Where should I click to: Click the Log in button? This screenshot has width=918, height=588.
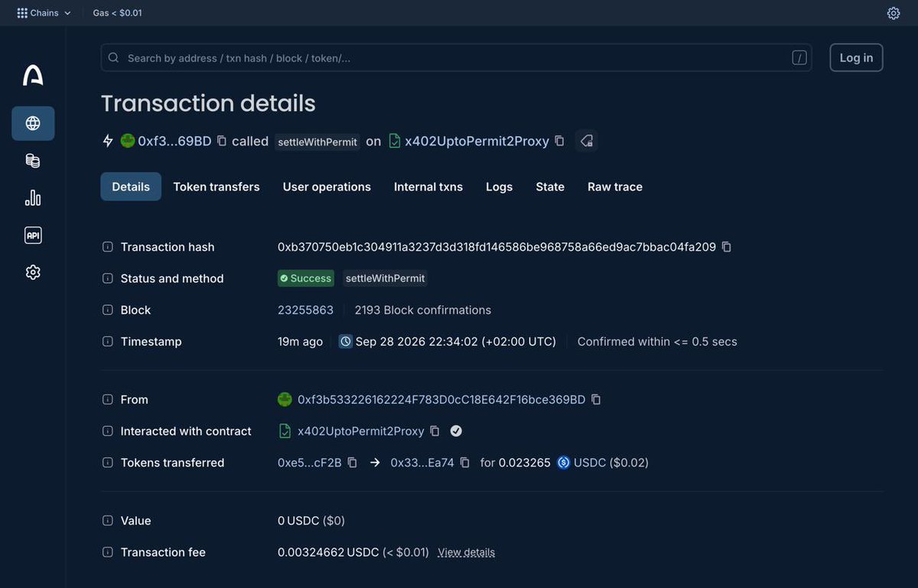pos(856,57)
